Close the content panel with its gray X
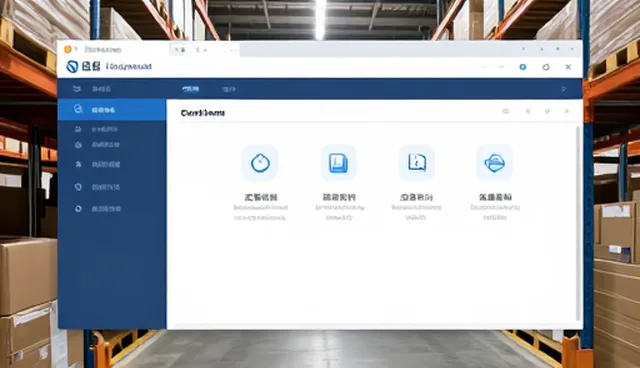This screenshot has width=640, height=368. (x=567, y=111)
